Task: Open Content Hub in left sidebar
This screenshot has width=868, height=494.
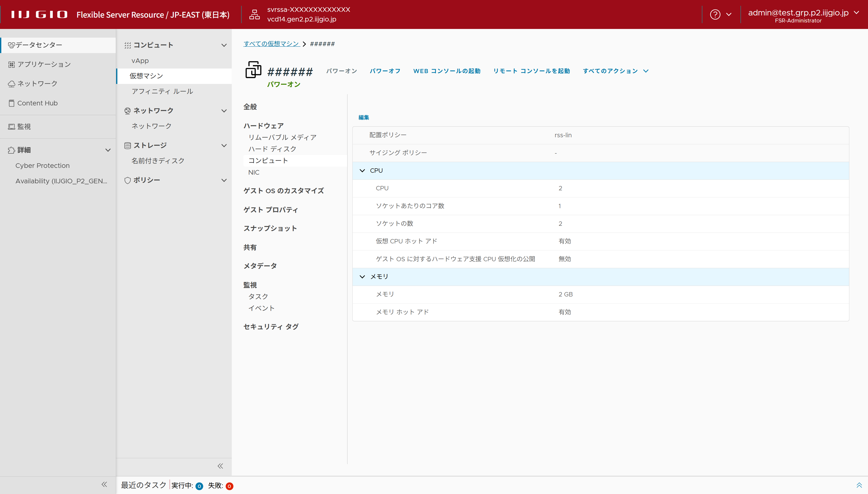Action: [37, 103]
